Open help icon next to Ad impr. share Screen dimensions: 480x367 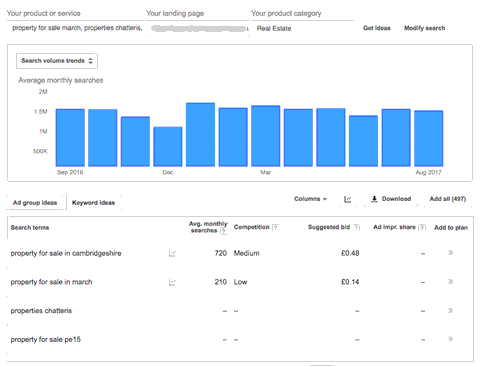tap(422, 227)
